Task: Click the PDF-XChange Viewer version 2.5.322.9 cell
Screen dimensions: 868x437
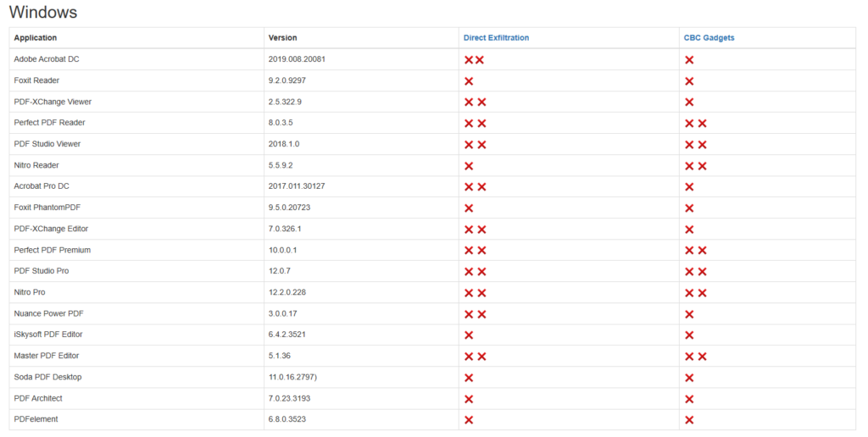Action: 285,102
